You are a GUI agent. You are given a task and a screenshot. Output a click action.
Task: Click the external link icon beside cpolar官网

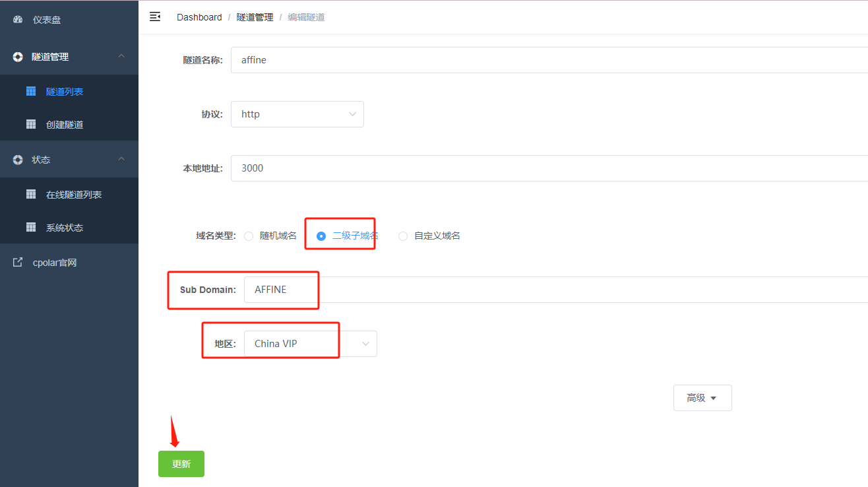(18, 262)
